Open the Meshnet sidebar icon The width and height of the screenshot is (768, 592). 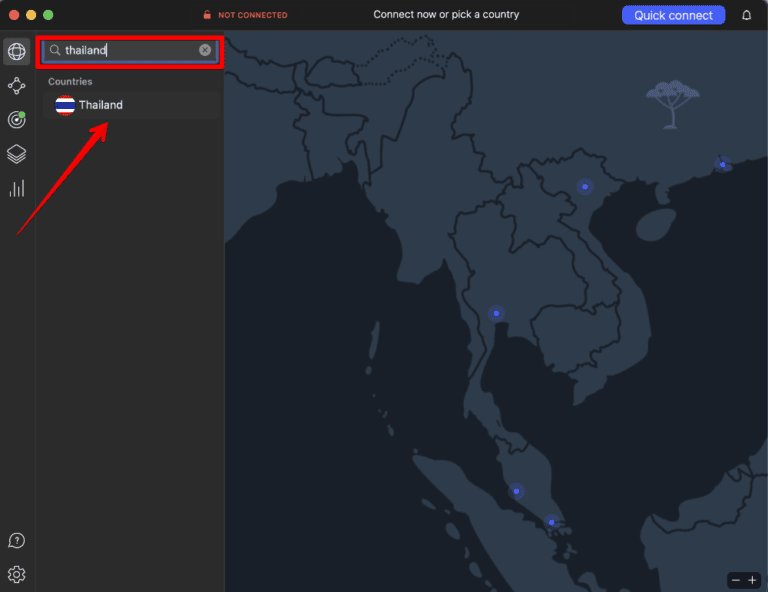pyautogui.click(x=16, y=86)
